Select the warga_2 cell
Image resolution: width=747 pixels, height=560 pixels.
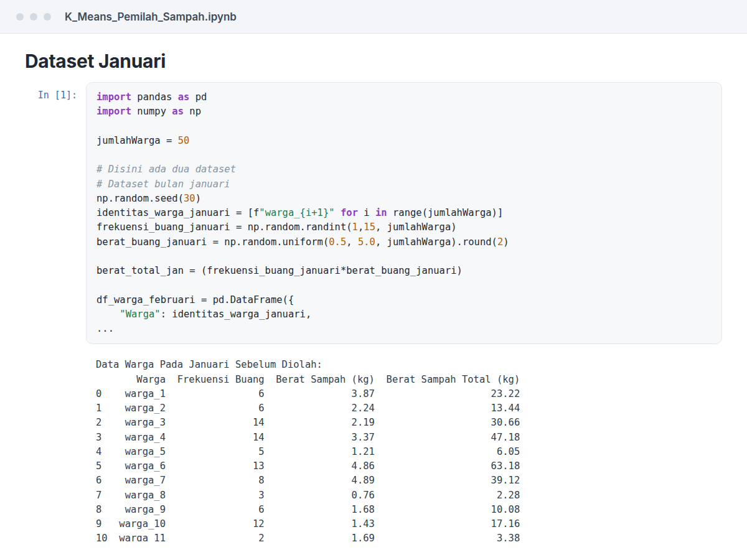[145, 408]
